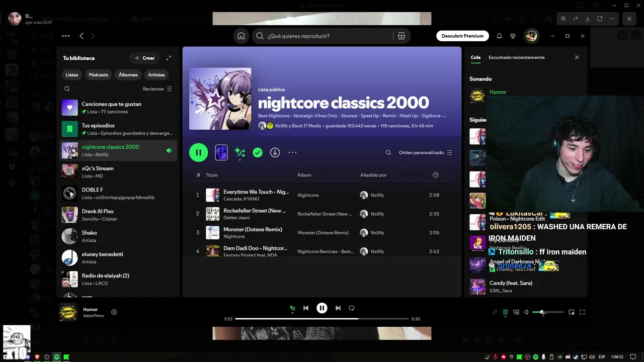The image size is (644, 362).
Task: Open image in browser icon
Action: (x=600, y=19)
